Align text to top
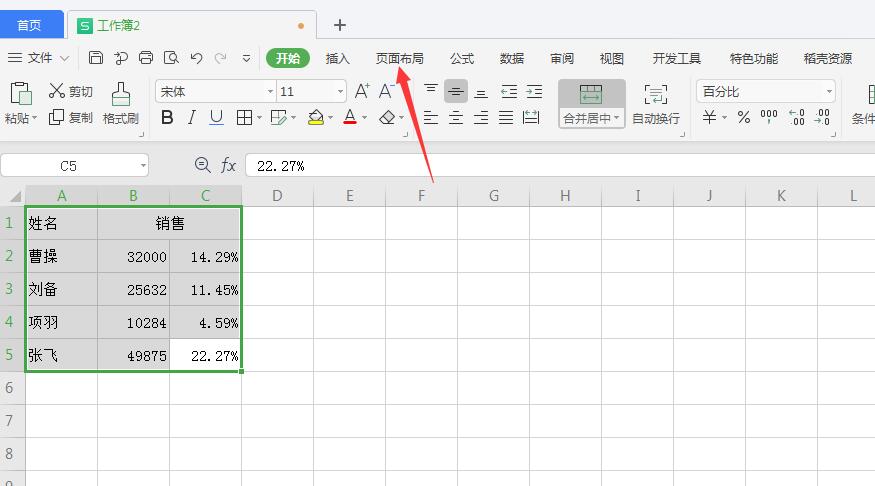This screenshot has width=875, height=486. click(431, 91)
